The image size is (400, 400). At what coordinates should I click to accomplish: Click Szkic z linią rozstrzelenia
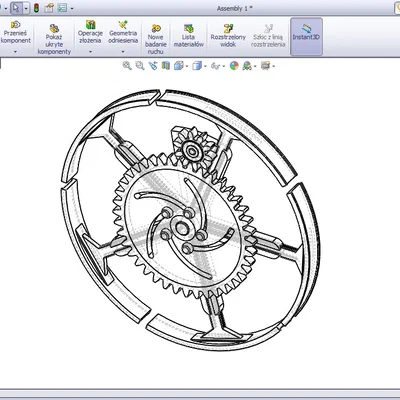pos(268,36)
